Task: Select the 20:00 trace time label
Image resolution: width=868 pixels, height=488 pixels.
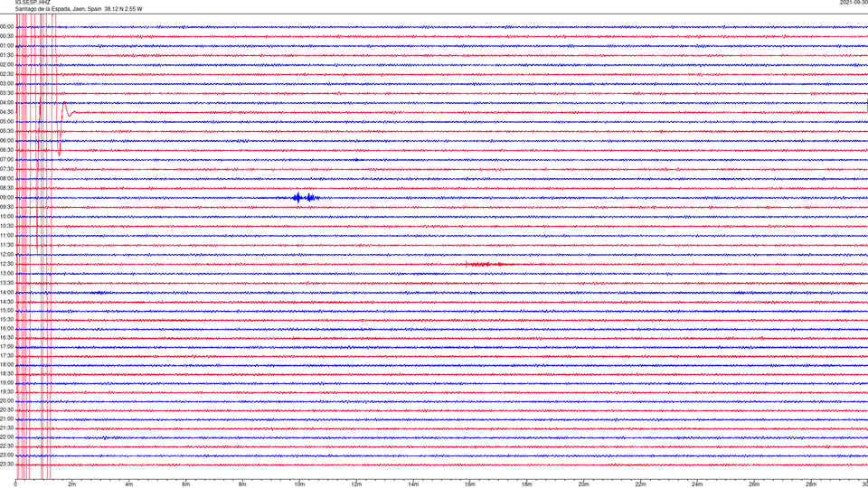Action: (6, 400)
